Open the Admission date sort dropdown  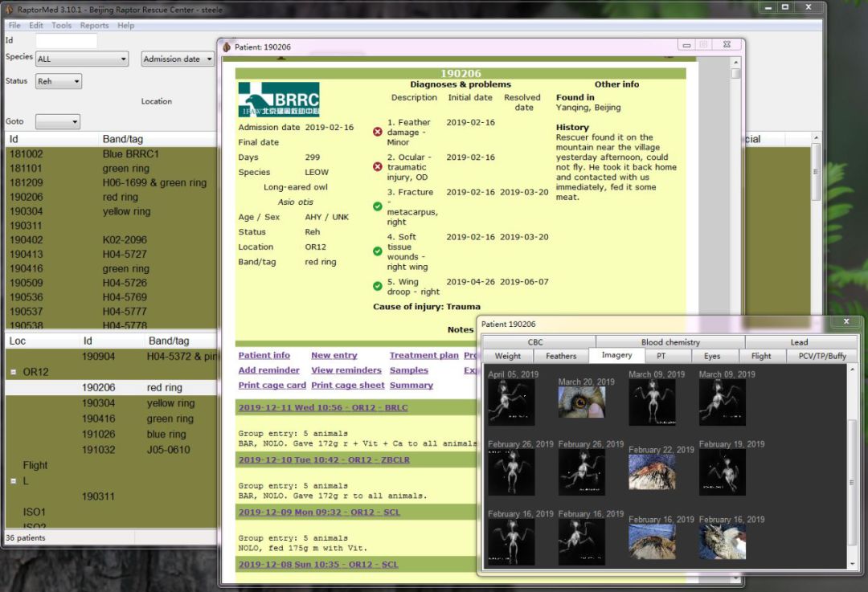click(x=177, y=59)
